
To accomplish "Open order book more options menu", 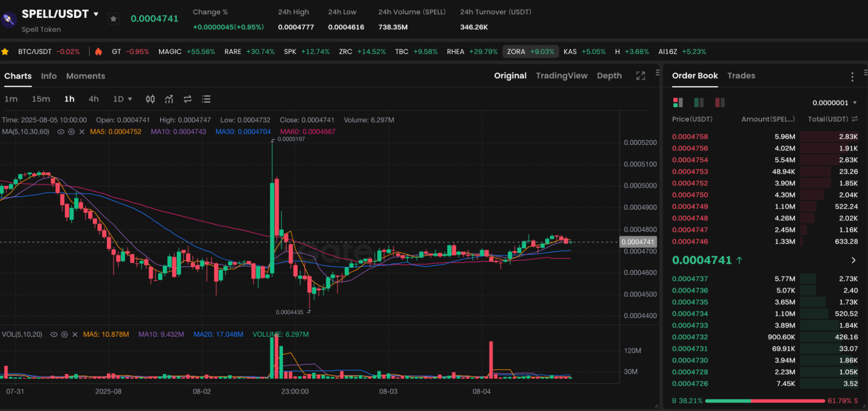I will (852, 77).
